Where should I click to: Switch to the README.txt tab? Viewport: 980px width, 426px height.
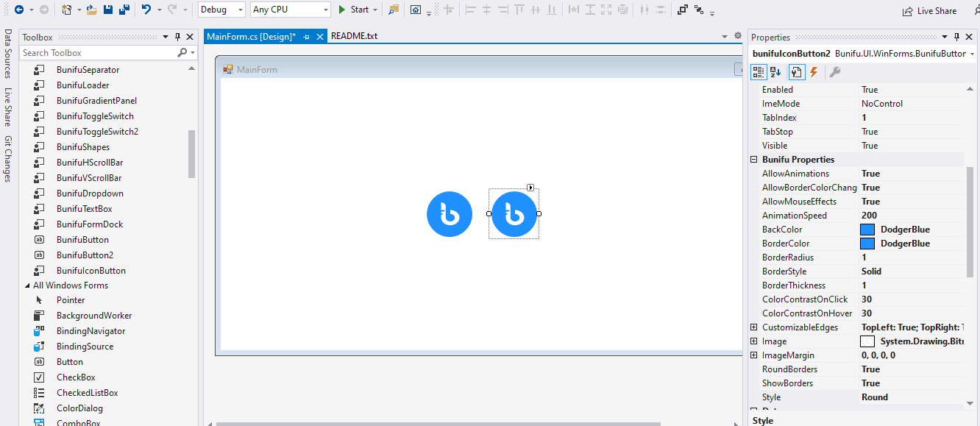pos(354,36)
